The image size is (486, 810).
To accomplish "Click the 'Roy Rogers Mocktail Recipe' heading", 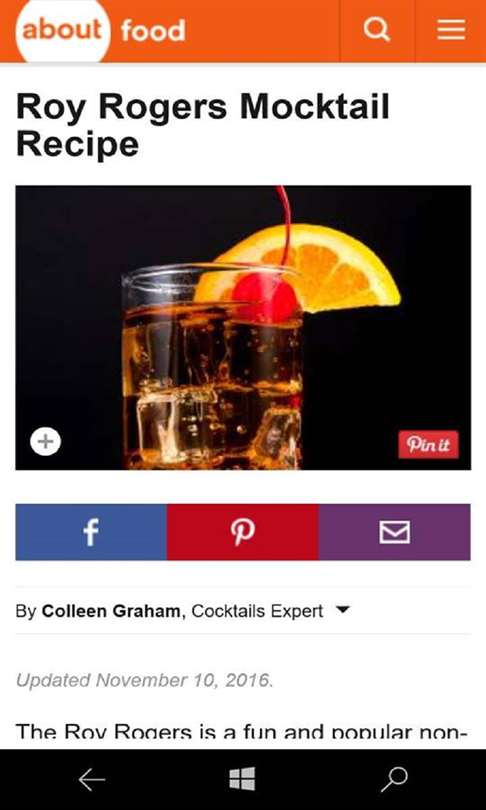I will coord(202,126).
